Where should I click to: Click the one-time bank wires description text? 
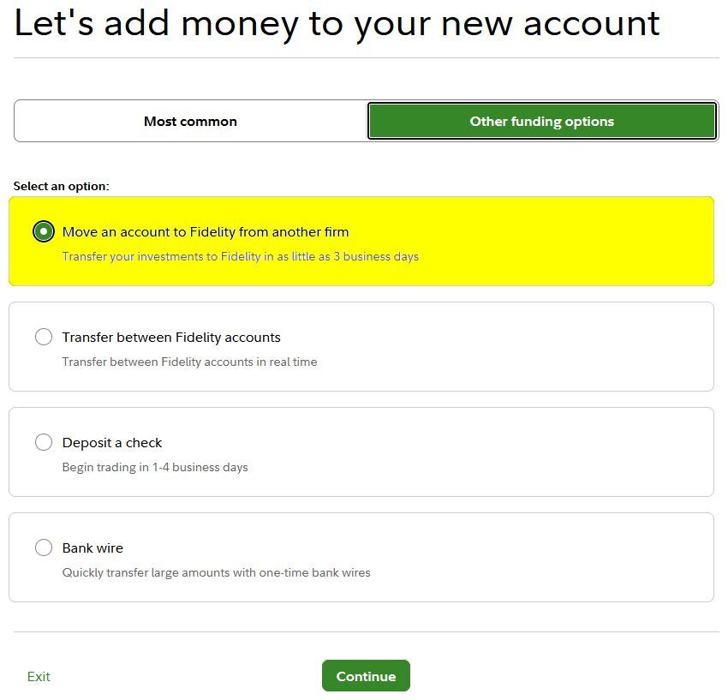point(216,572)
